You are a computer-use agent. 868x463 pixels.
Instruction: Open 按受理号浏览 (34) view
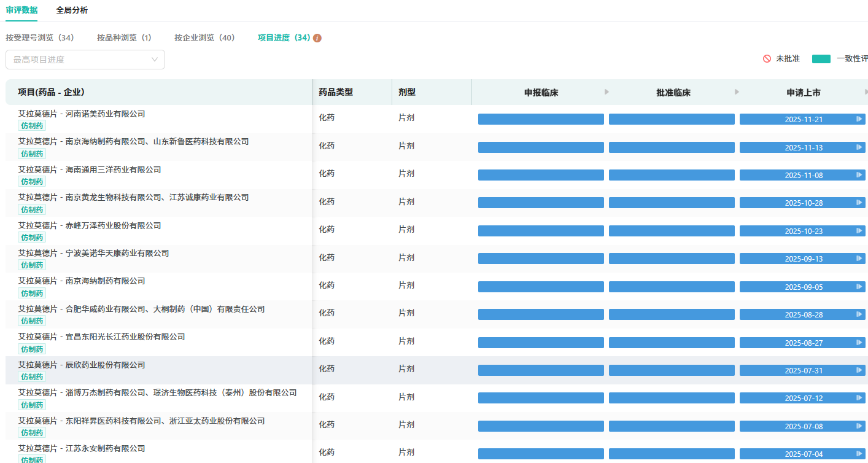[40, 38]
